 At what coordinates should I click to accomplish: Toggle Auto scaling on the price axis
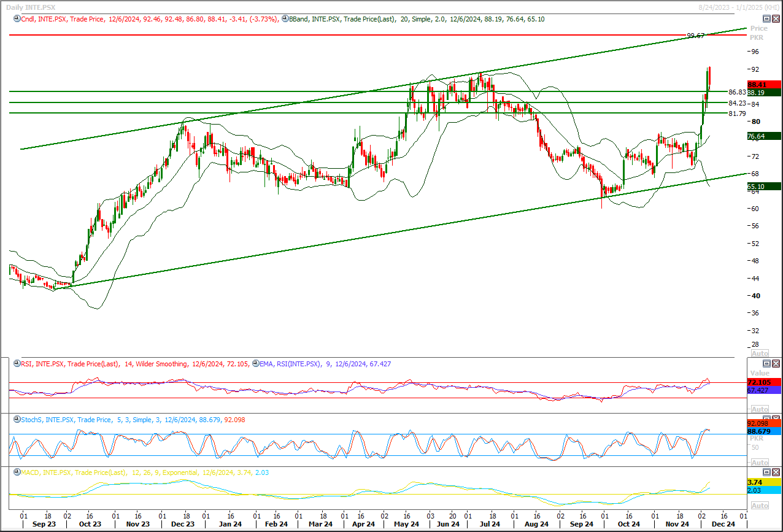[x=760, y=353]
